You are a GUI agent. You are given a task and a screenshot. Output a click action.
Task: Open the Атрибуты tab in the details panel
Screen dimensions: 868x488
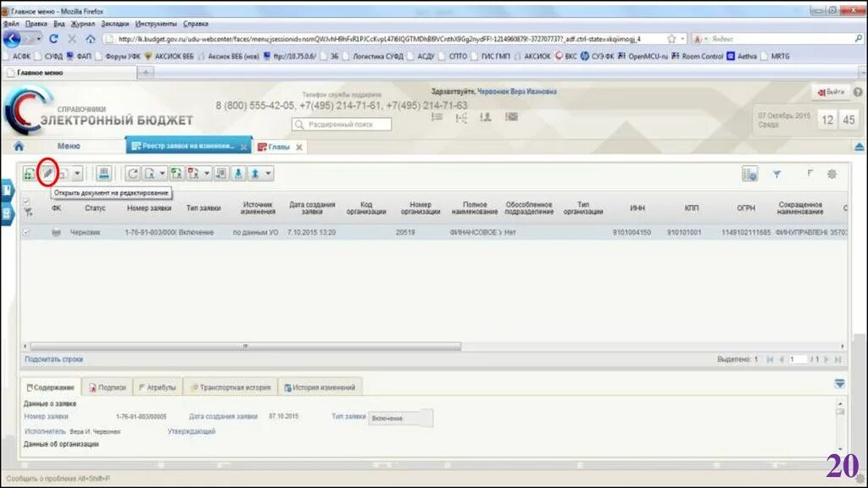click(157, 387)
